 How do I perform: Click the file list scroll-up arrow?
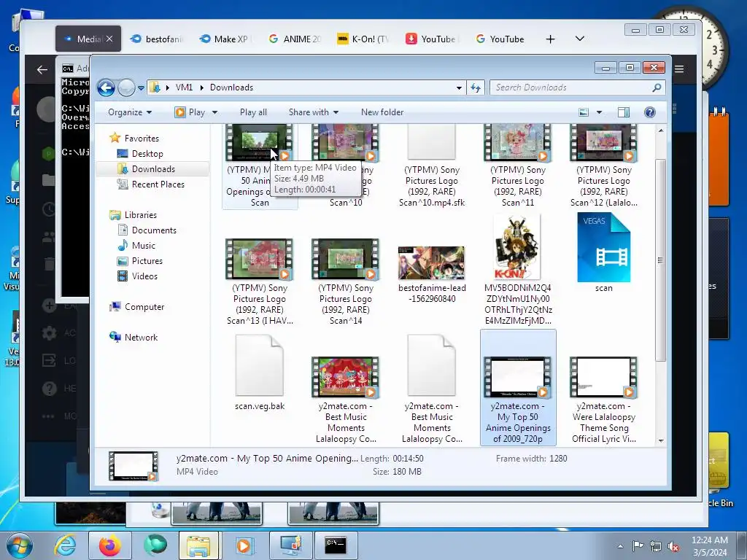tap(661, 130)
